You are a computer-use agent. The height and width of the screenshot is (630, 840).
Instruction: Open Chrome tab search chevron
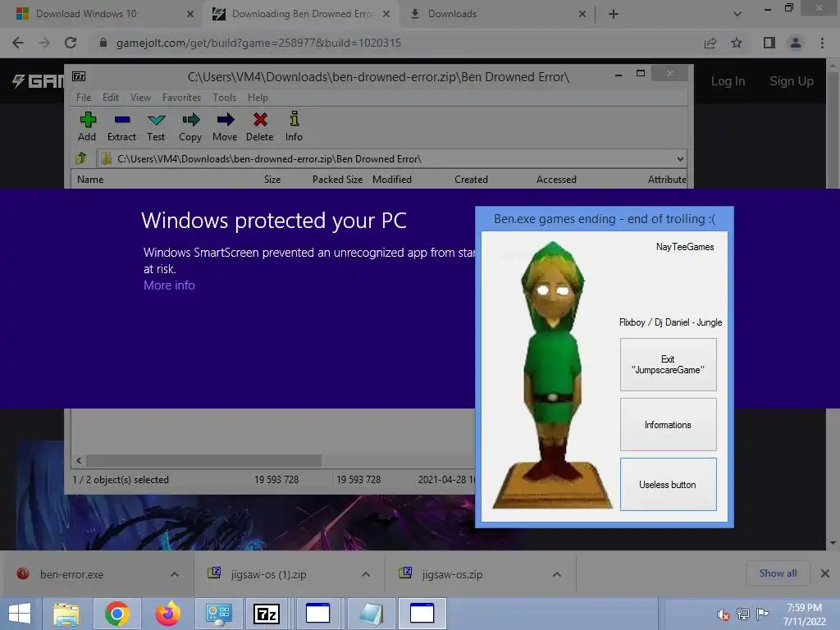(737, 14)
